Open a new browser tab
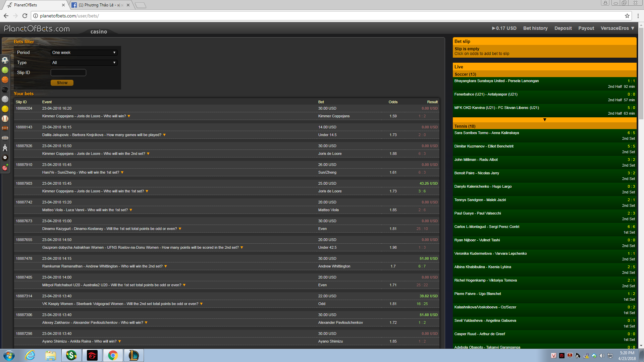This screenshot has width=644, height=362. click(141, 5)
